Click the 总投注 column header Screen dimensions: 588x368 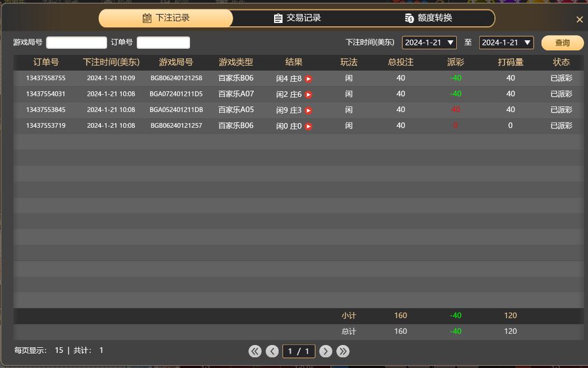click(x=400, y=62)
